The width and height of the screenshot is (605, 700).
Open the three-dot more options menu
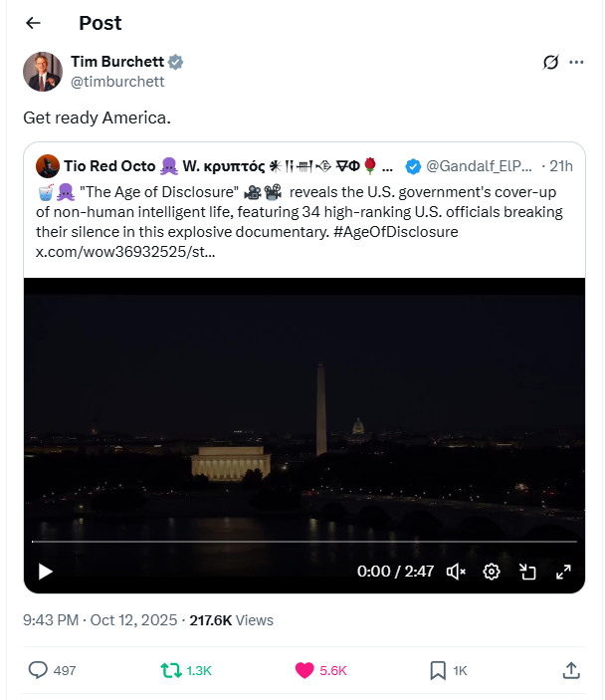[x=576, y=63]
